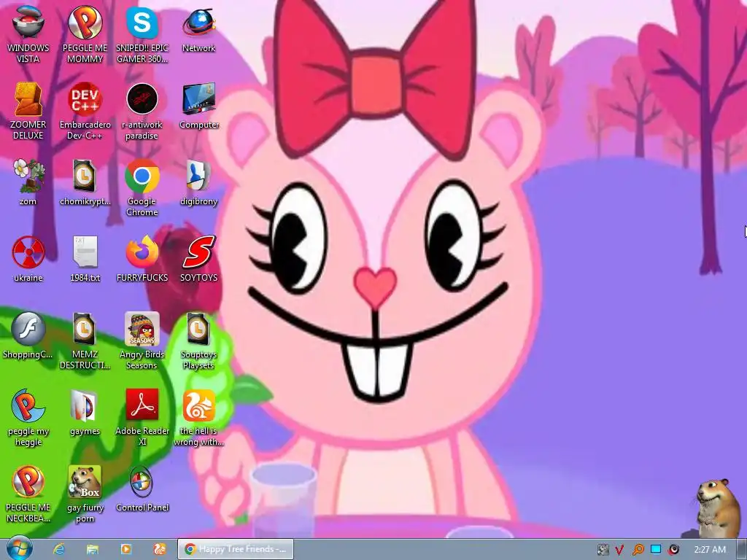
Task: Select the ukraine radiation-symbol icon
Action: click(x=28, y=259)
